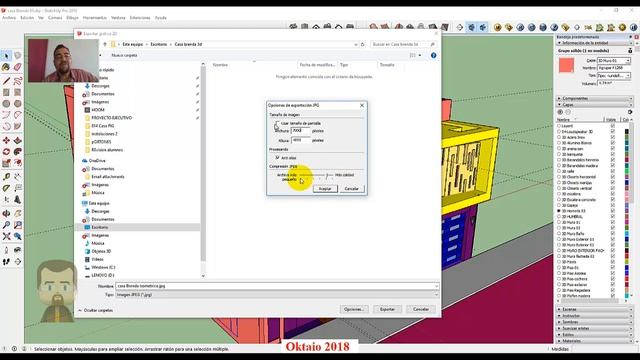
Task: Toggle the Anti alias checkbox
Action: click(x=278, y=158)
